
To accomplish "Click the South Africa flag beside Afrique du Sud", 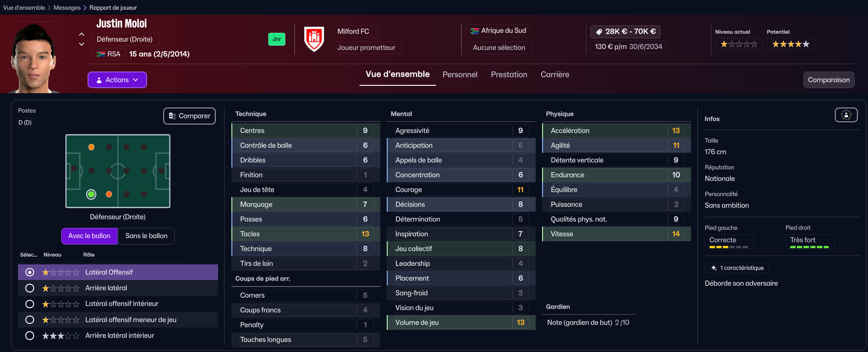I will click(474, 31).
